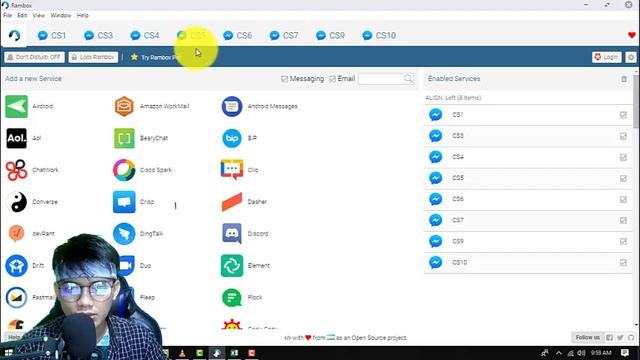Click Try Rambox Pro link
Screen dimensions: 640x360
(155, 57)
